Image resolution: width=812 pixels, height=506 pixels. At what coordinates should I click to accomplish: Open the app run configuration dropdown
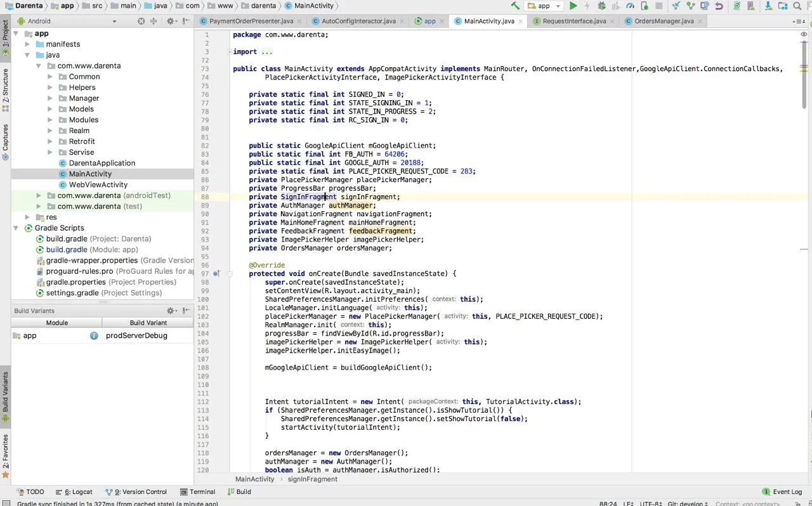(x=544, y=6)
